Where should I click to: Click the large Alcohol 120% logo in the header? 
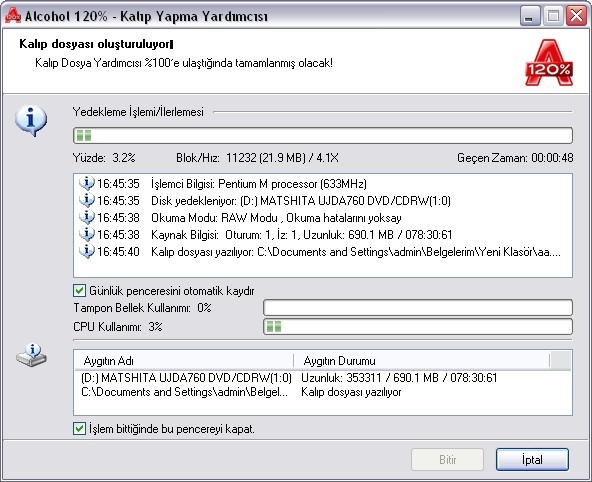tap(549, 63)
